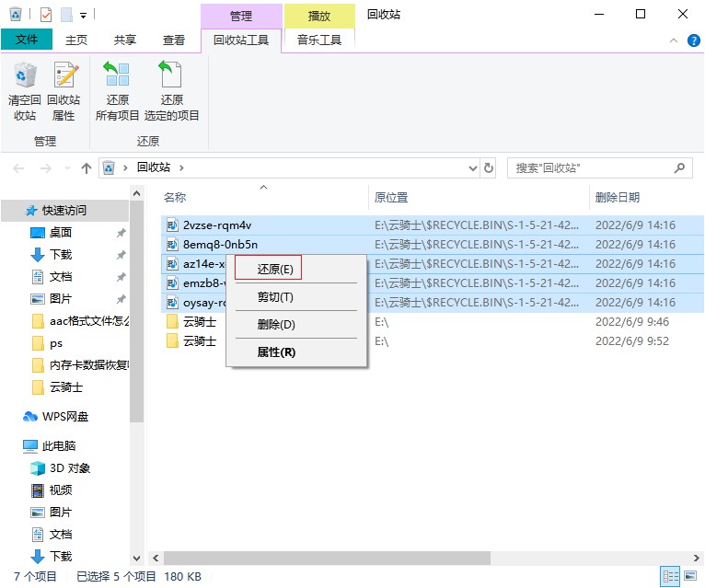Select 云骑士 folder deleted at 9:46
The image size is (705, 588).
tap(199, 322)
